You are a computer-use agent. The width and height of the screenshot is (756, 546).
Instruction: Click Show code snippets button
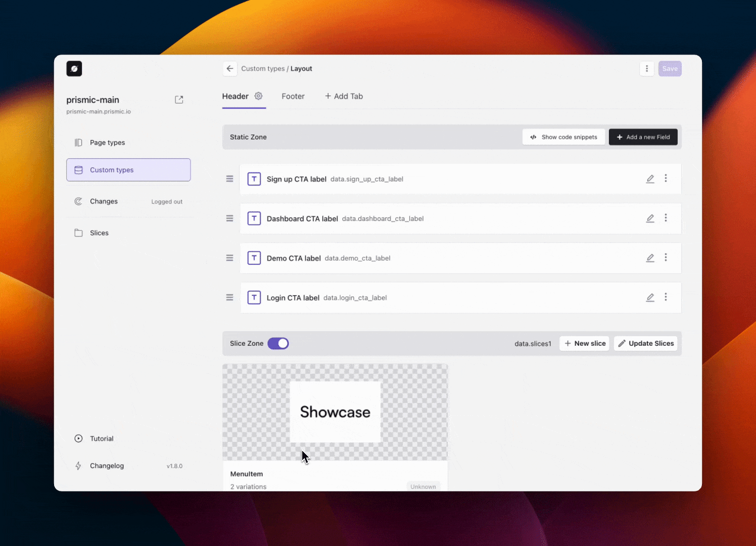tap(563, 137)
